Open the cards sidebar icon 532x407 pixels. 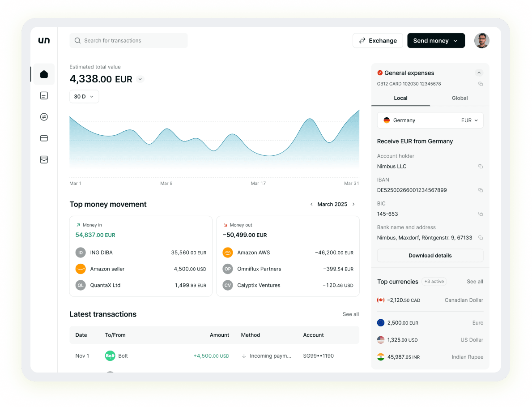coord(44,138)
